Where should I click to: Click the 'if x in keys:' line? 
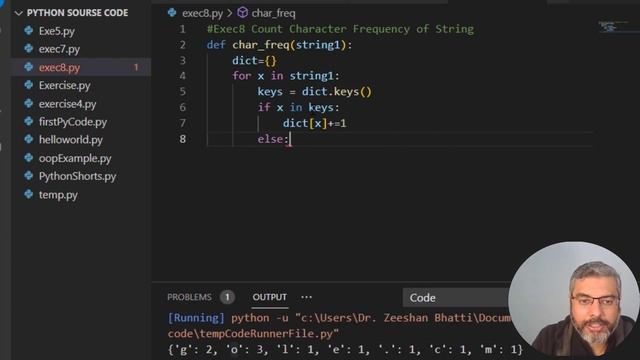(x=298, y=108)
